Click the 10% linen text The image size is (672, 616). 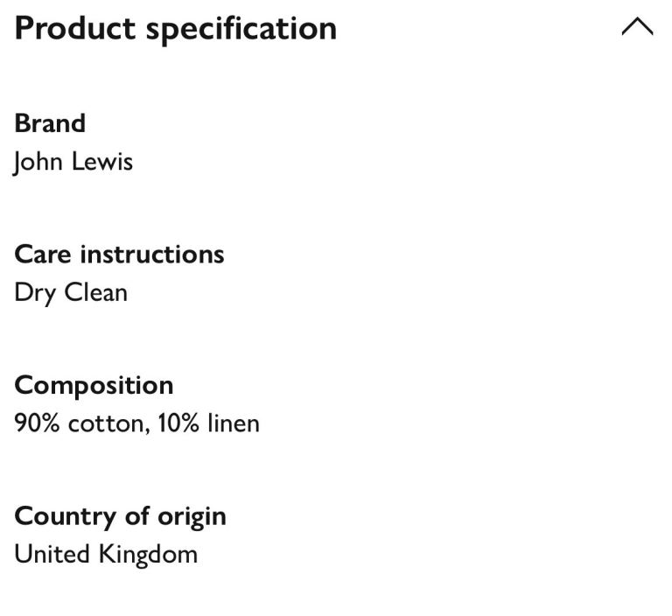[x=208, y=423]
